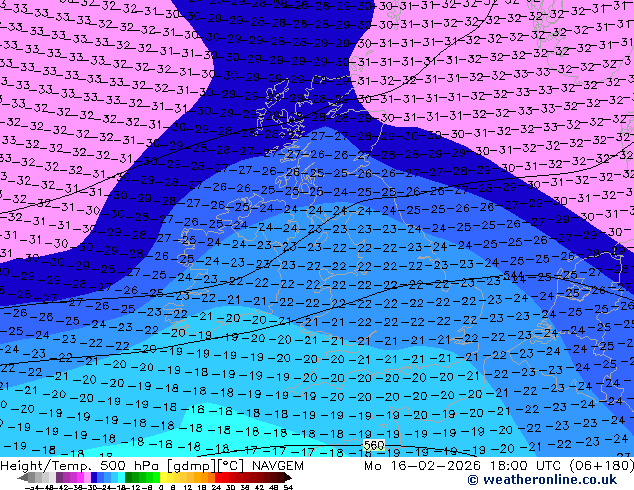This screenshot has width=634, height=490.
Task: Click the yellow legend swatch above 0
Action: [163, 477]
